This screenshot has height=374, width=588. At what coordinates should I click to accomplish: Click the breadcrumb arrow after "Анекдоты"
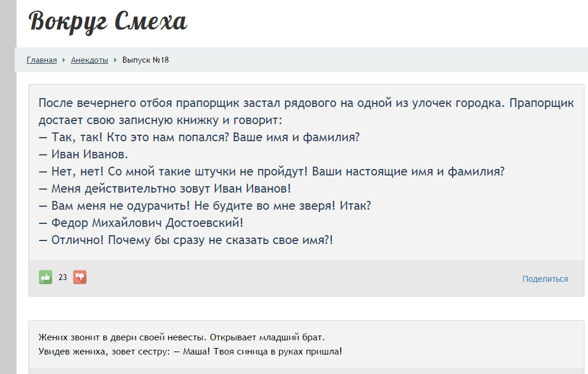115,60
